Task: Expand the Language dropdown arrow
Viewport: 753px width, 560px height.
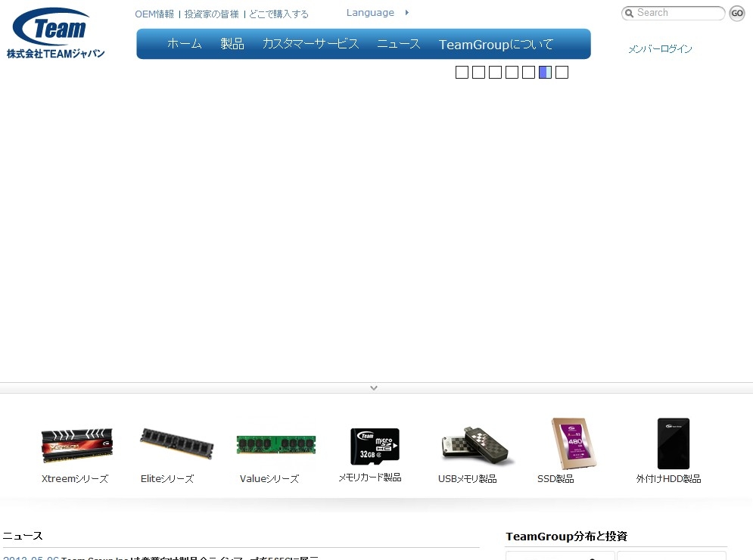Action: [406, 13]
